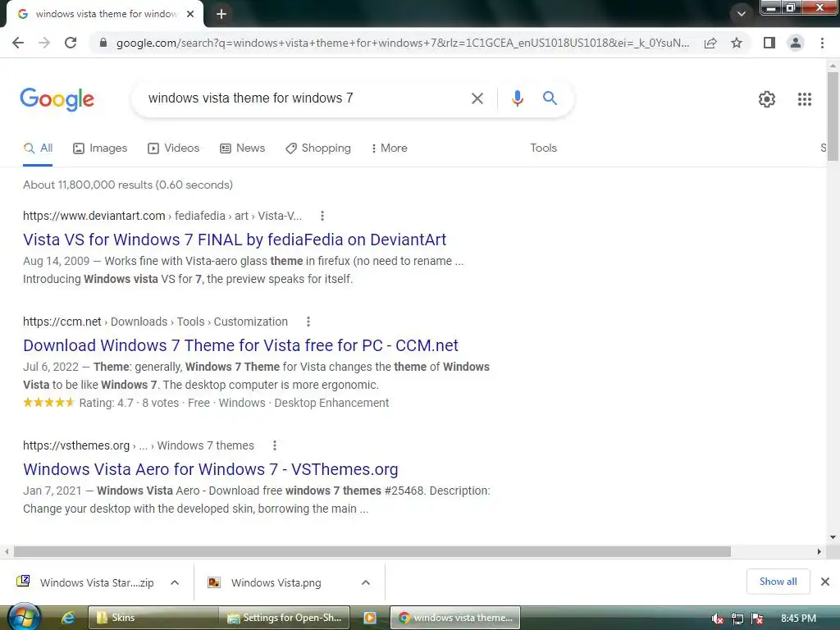Open options for deviantart.com result
This screenshot has height=630, width=840.
point(322,216)
